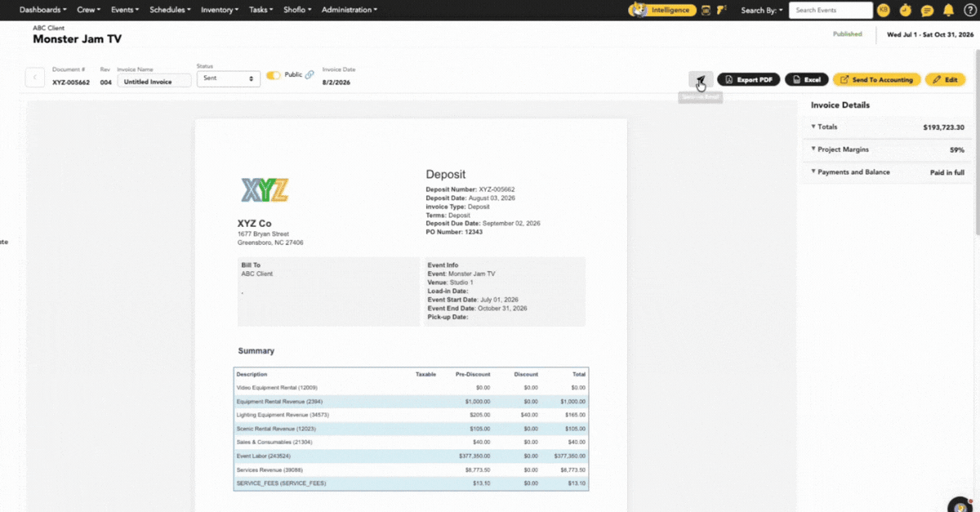Click the yellow F logo icon
Viewport: 980px width, 512px height.
click(721, 10)
